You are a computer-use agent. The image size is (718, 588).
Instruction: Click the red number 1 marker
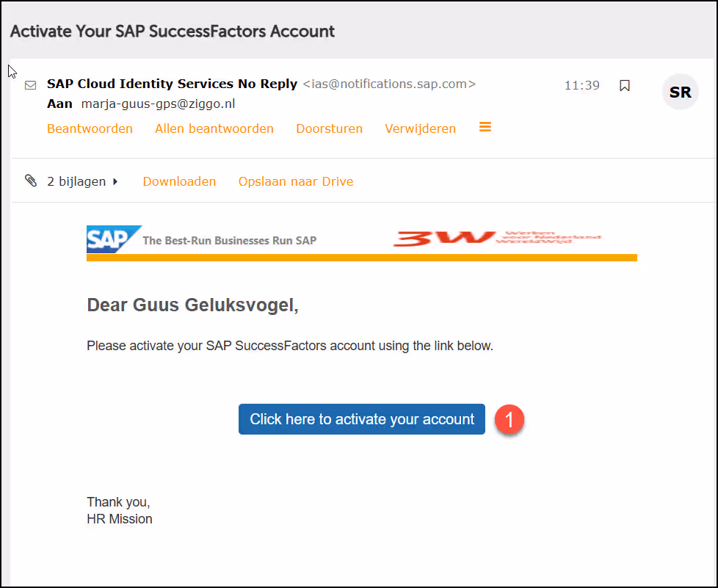(x=510, y=419)
